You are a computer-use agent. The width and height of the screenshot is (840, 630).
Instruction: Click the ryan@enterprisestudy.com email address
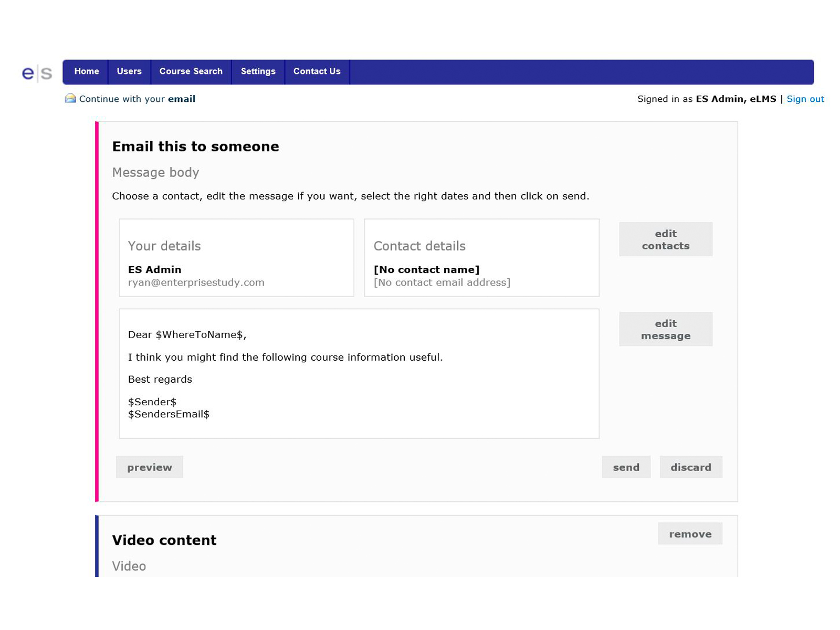[x=196, y=282]
